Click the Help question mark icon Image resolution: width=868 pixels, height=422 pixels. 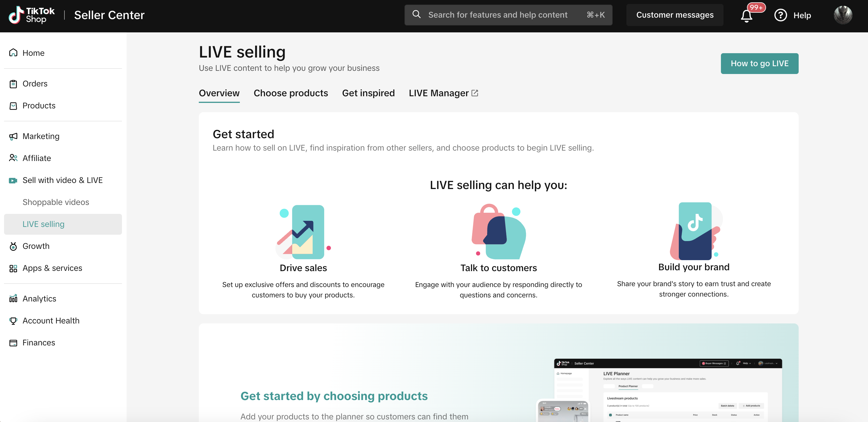pos(780,15)
